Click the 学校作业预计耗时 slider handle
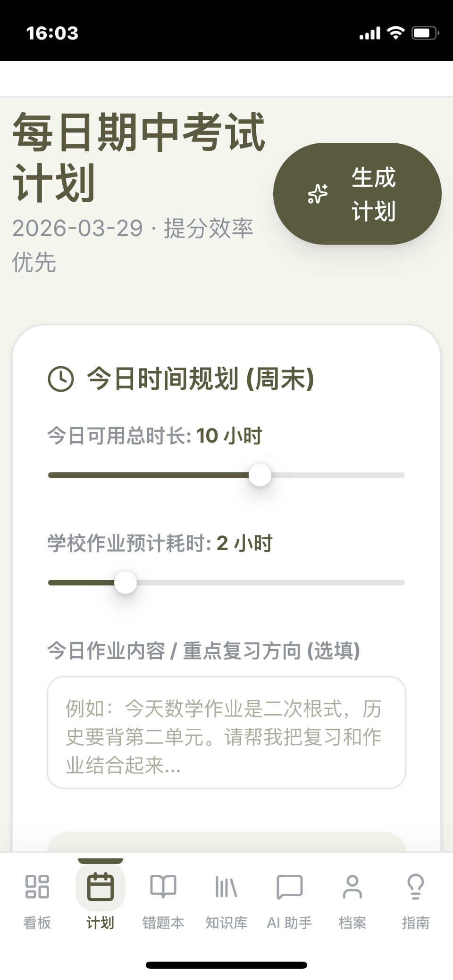The height and width of the screenshot is (980, 453). click(126, 583)
